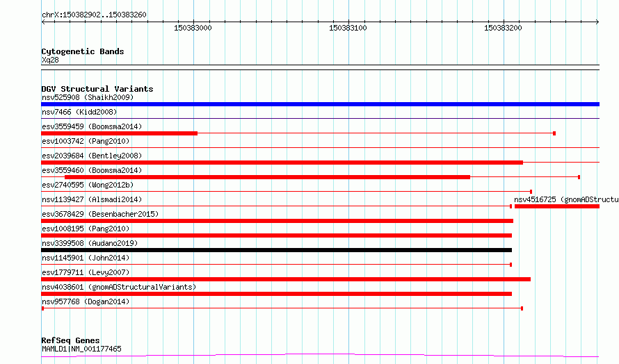Click the 150383200 ruler position
619x364 pixels.
click(503, 28)
